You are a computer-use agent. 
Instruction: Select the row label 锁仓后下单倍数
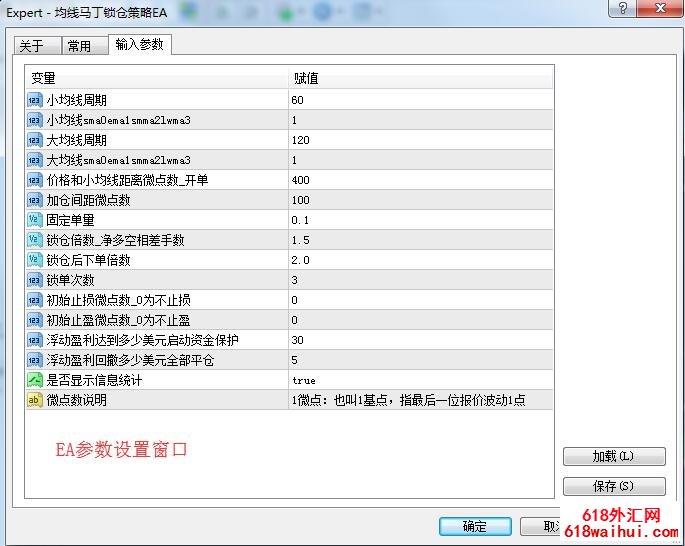pos(88,260)
